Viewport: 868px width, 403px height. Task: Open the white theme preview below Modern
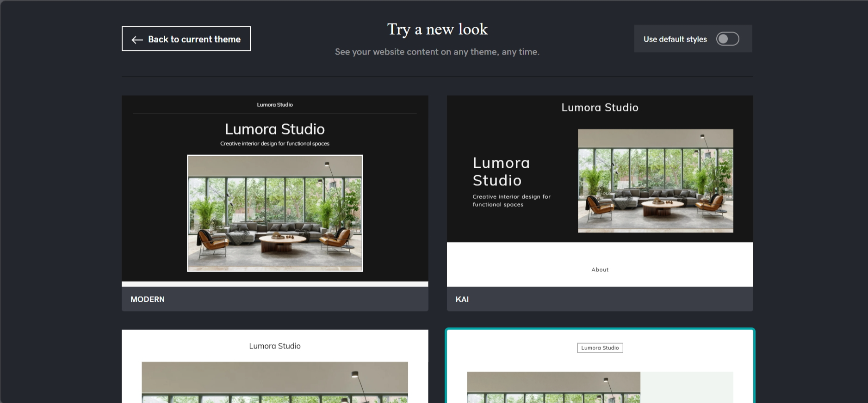point(275,366)
